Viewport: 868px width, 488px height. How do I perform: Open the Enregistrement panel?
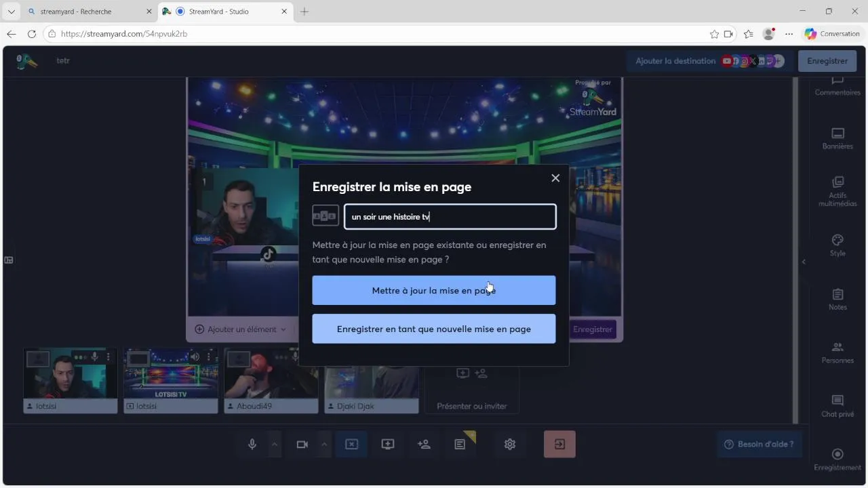coord(837,460)
